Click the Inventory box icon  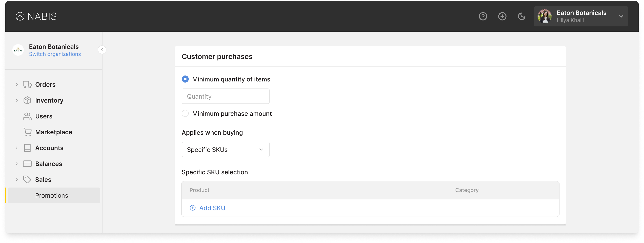tap(27, 100)
